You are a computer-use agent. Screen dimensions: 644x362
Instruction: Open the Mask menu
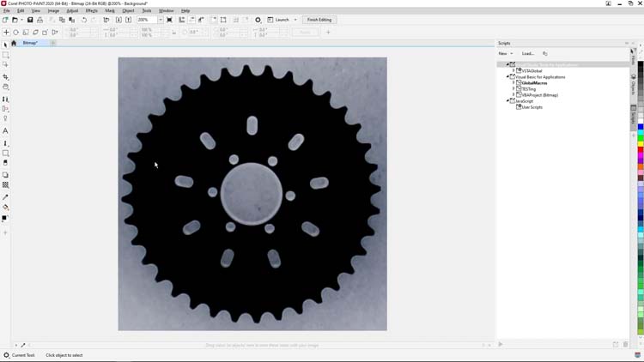click(110, 10)
